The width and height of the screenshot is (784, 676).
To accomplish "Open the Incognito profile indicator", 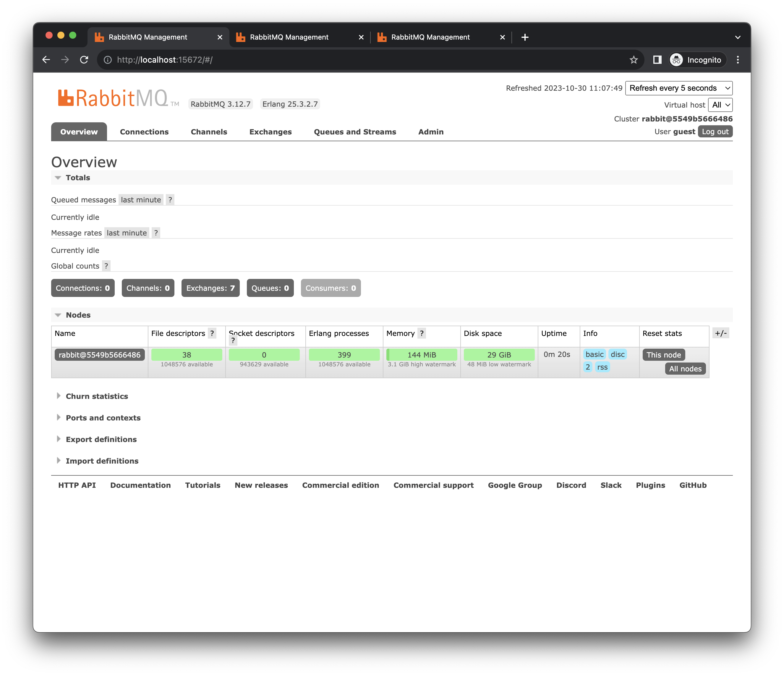I will (x=697, y=60).
